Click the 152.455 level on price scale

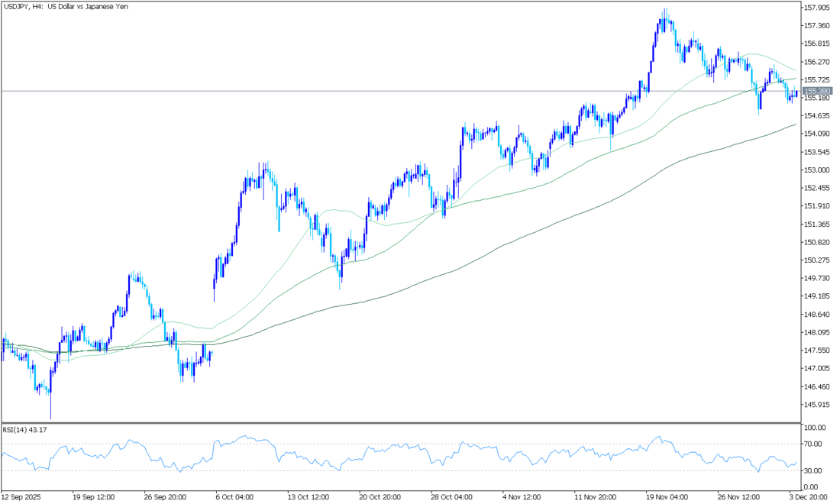pyautogui.click(x=817, y=188)
